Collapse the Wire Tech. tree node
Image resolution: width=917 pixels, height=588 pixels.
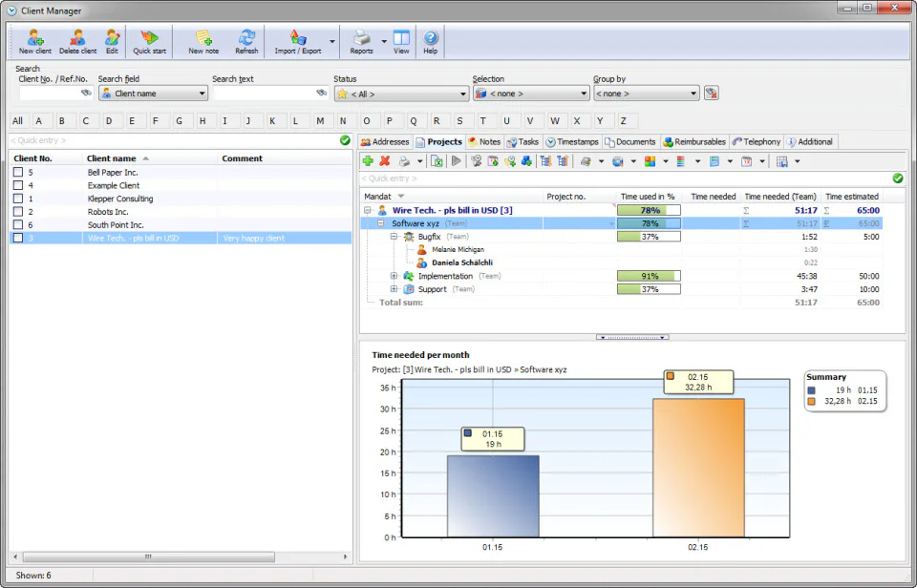coord(367,210)
